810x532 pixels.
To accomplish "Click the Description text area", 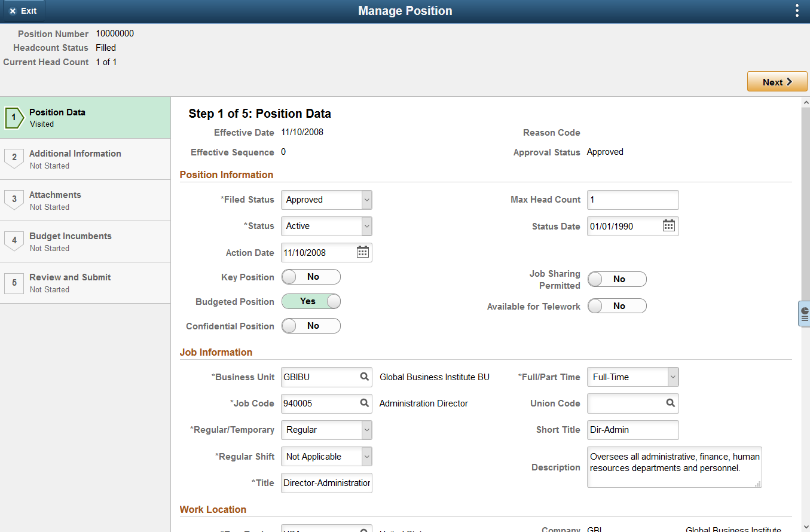I will [x=674, y=467].
